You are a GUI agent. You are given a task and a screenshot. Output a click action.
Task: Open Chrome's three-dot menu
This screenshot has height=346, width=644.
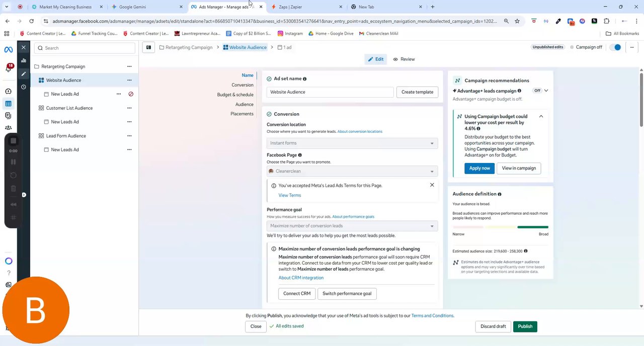(x=636, y=21)
